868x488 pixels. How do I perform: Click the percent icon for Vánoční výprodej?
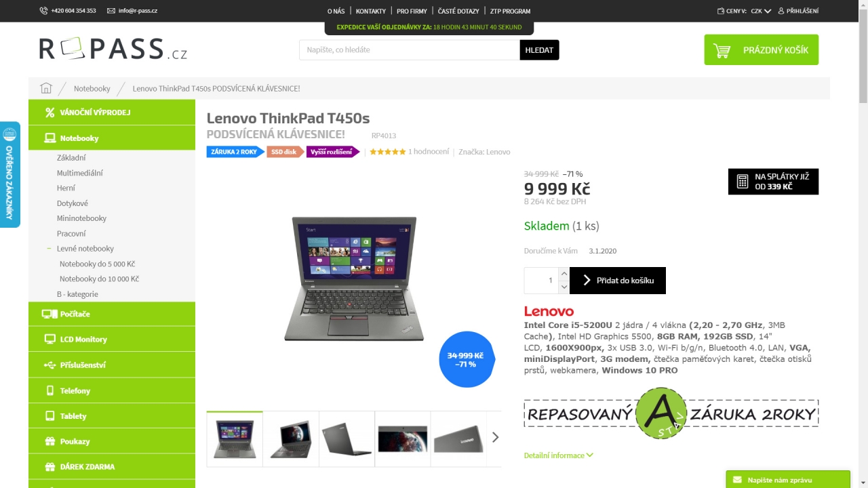pyautogui.click(x=50, y=113)
